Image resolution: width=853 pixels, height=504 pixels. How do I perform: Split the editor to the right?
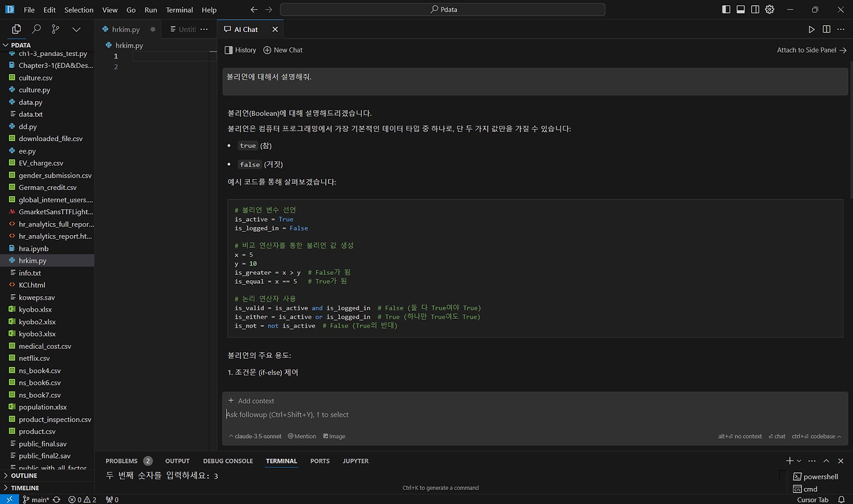pyautogui.click(x=826, y=29)
